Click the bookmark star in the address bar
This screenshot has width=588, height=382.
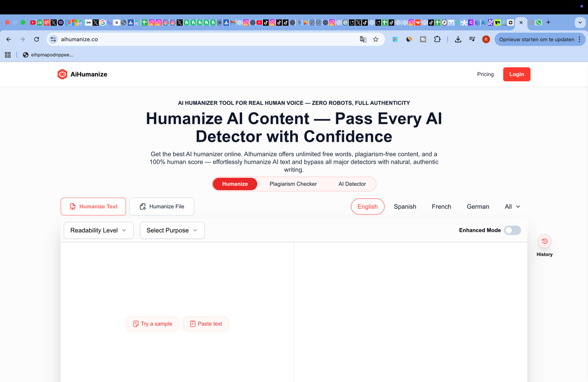376,39
